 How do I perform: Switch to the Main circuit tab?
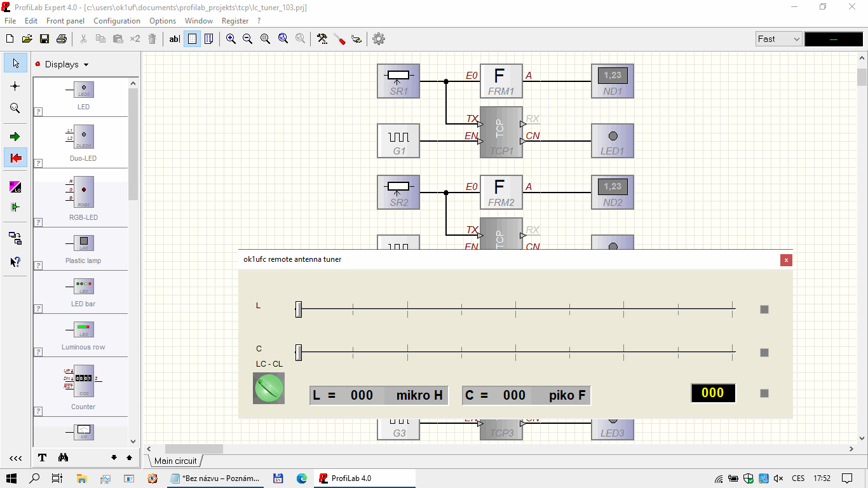pos(175,461)
